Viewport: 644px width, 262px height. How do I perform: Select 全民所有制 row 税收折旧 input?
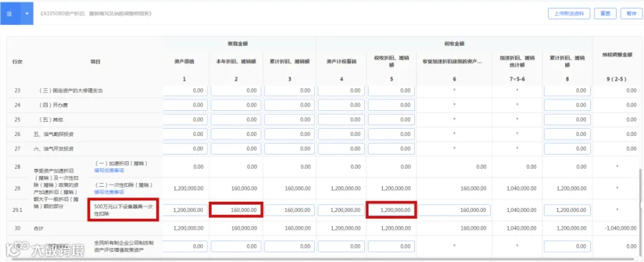click(x=391, y=246)
